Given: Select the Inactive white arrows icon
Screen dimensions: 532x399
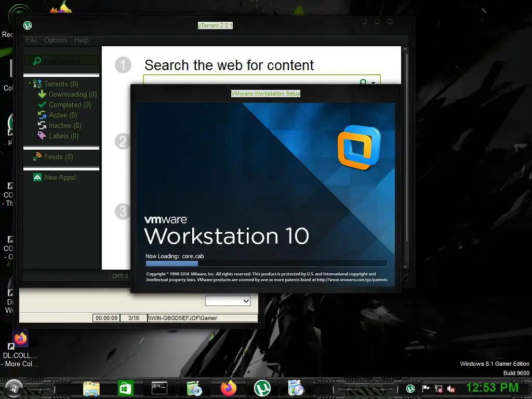Looking at the screenshot, I should click(42, 126).
